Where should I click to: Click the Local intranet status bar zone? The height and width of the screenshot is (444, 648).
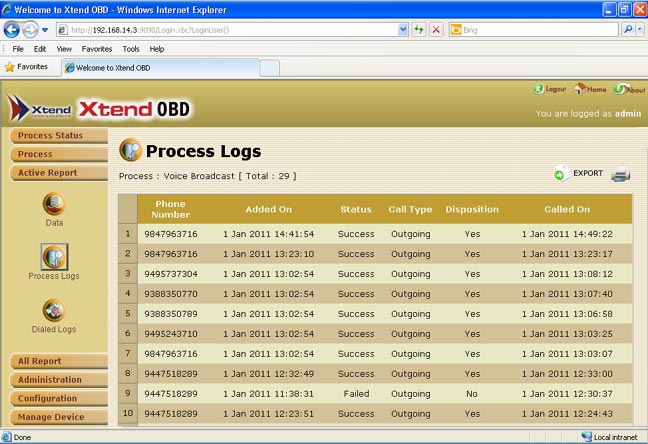click(610, 437)
